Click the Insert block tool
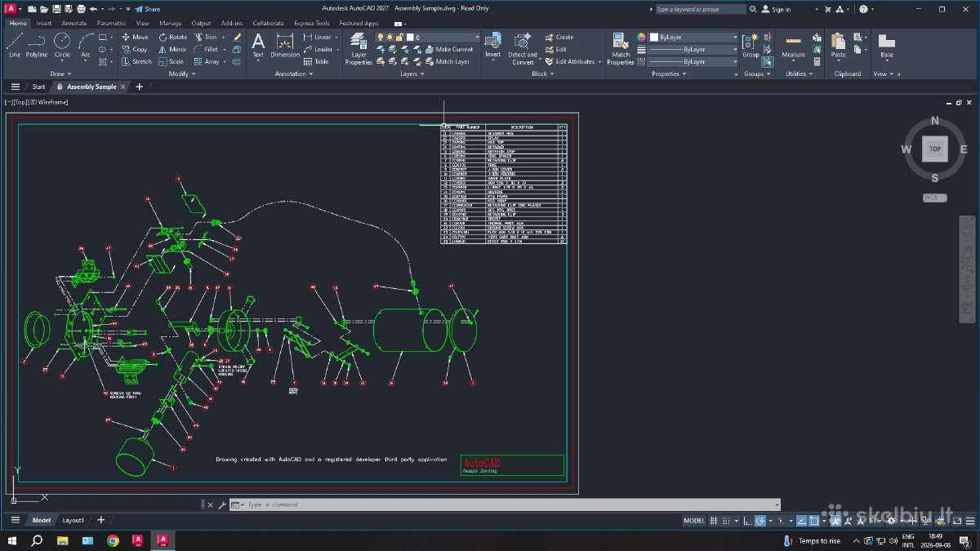980x551 pixels. [492, 46]
